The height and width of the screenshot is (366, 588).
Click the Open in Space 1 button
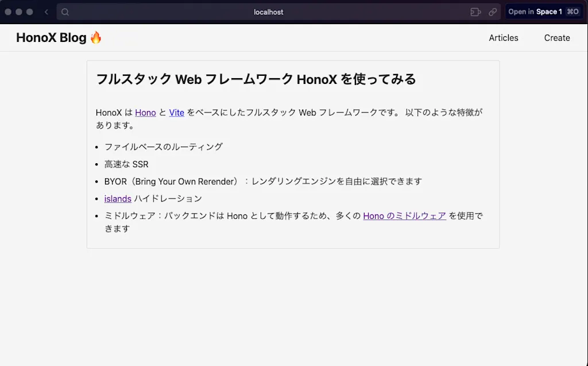(543, 11)
